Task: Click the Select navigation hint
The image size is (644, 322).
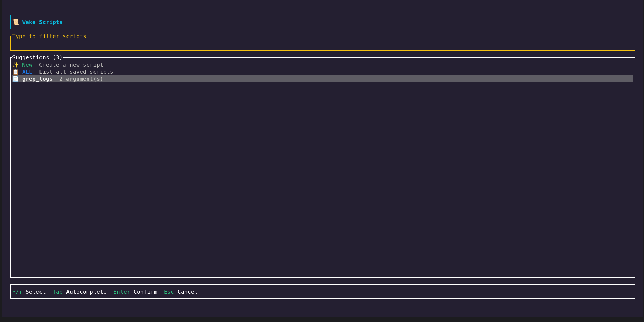Action: tap(30, 292)
